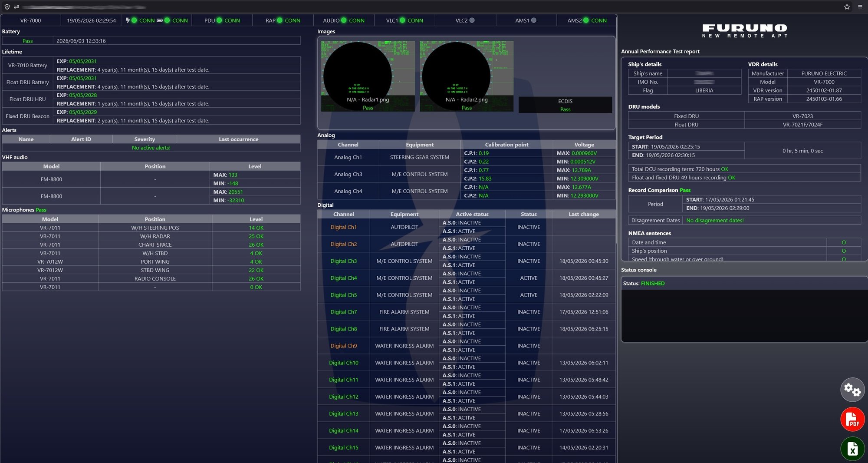The width and height of the screenshot is (868, 463).
Task: Click the Last change column header
Action: pyautogui.click(x=584, y=214)
